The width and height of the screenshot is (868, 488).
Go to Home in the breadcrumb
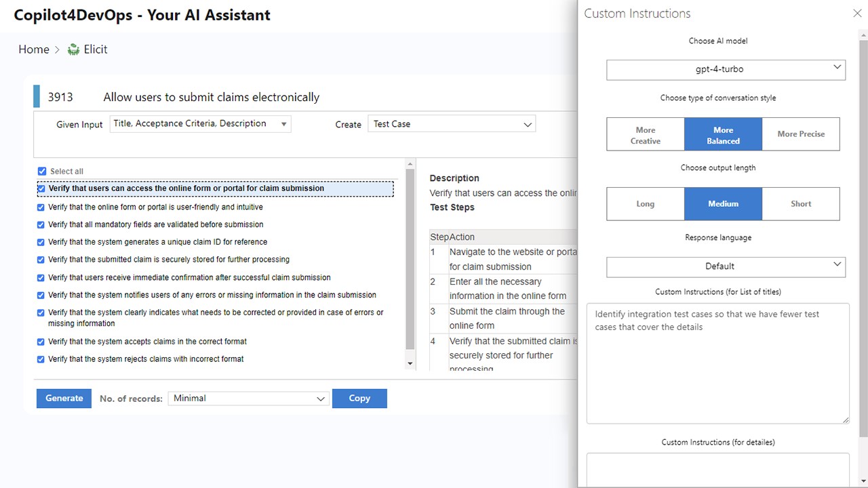point(34,49)
